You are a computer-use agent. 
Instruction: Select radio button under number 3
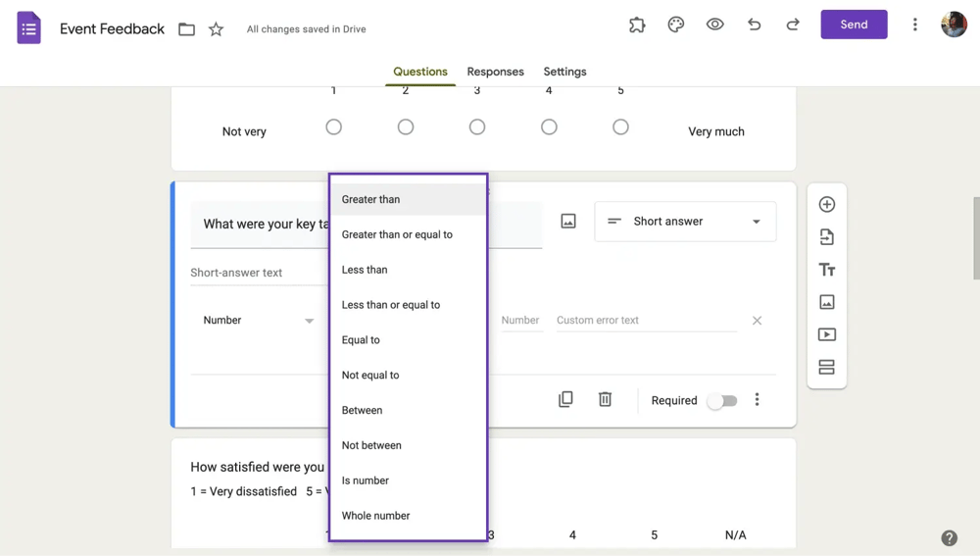[x=477, y=127]
